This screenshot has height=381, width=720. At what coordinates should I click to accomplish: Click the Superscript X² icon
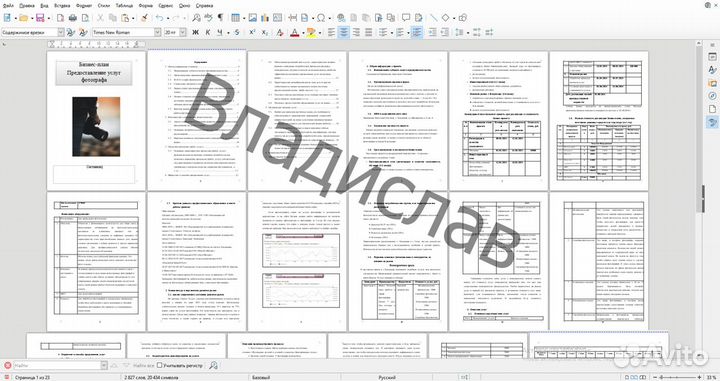coord(252,32)
